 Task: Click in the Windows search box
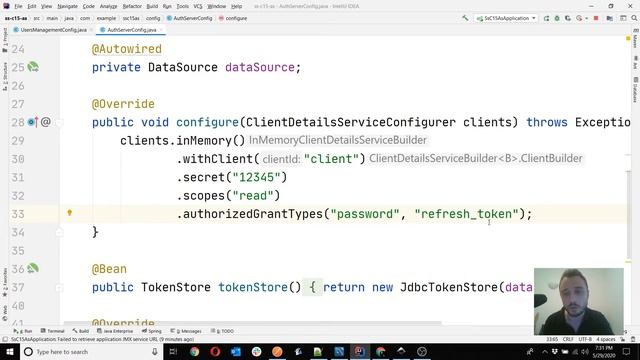click(91, 351)
